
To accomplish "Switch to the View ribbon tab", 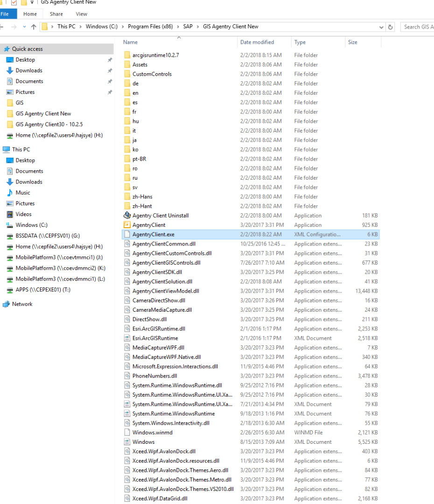I will 81,14.
